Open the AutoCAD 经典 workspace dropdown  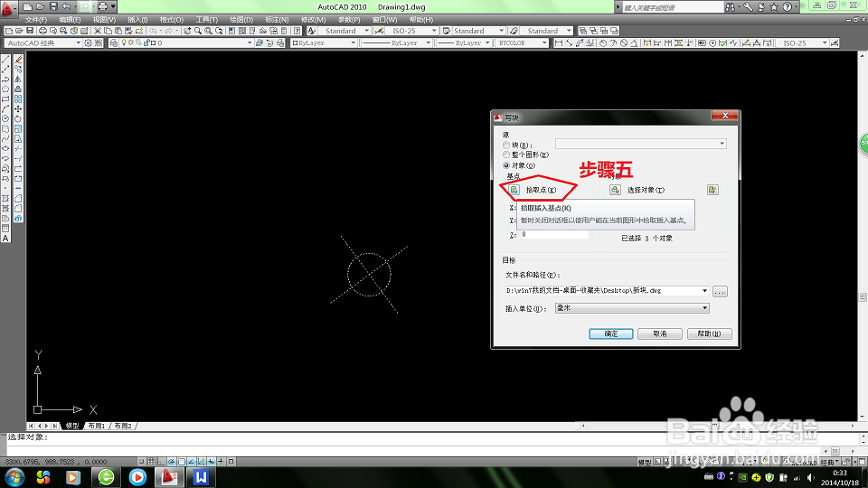pyautogui.click(x=78, y=42)
